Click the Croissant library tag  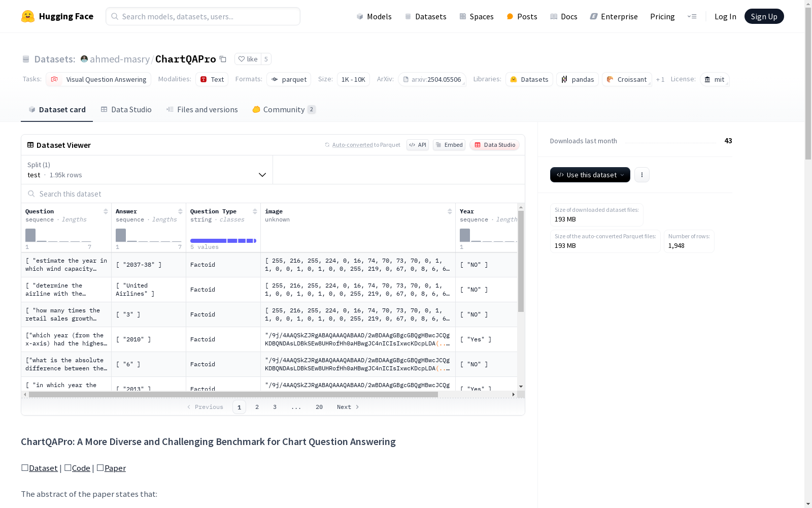point(627,79)
